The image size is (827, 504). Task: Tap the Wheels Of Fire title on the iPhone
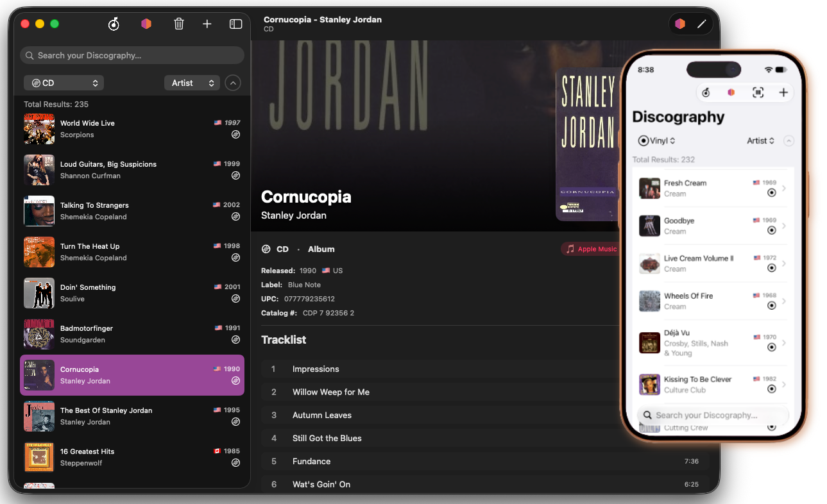pos(688,296)
